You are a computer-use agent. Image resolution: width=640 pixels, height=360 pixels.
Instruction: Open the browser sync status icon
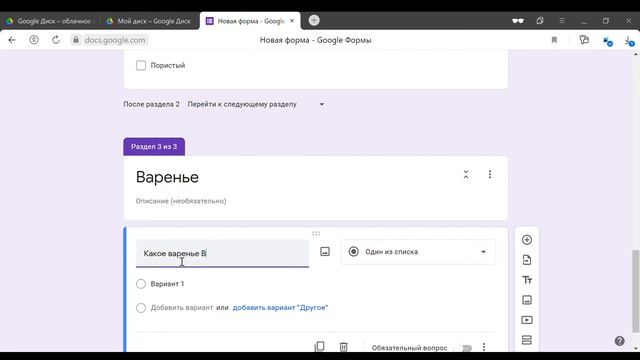[608, 41]
